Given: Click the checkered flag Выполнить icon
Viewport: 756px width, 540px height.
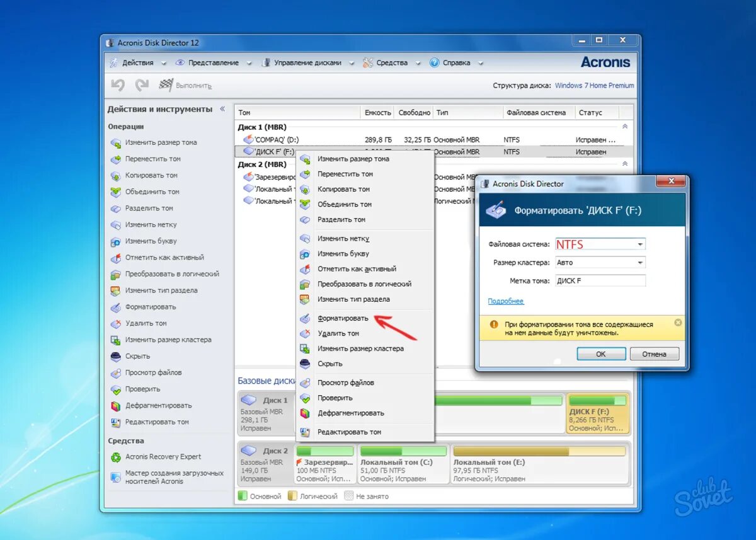Looking at the screenshot, I should tap(166, 84).
